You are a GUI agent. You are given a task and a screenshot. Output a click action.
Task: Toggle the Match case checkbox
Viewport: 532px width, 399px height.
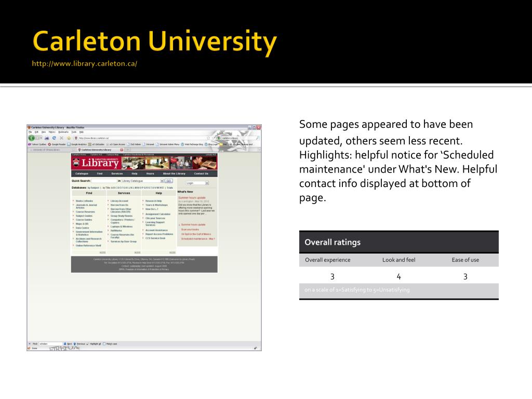click(x=104, y=344)
